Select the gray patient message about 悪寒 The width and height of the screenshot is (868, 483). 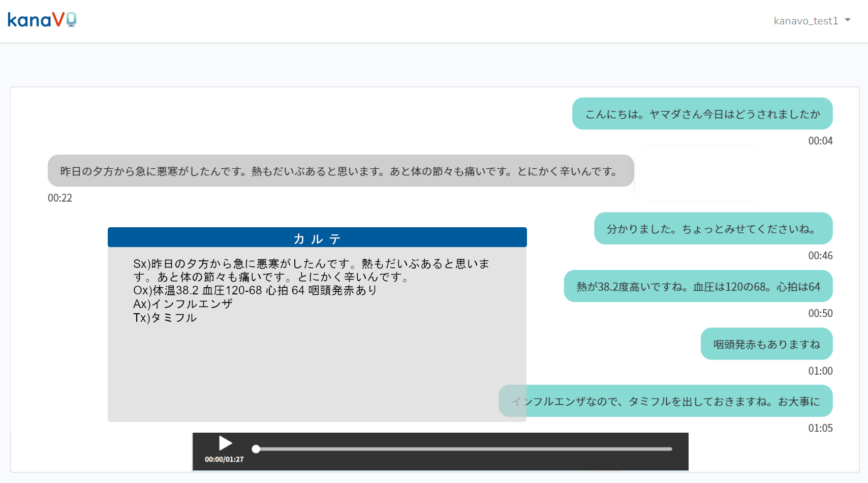340,171
